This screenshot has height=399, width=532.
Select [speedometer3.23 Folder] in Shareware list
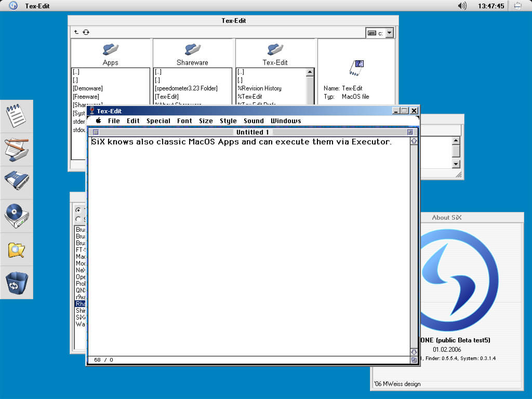pyautogui.click(x=187, y=88)
